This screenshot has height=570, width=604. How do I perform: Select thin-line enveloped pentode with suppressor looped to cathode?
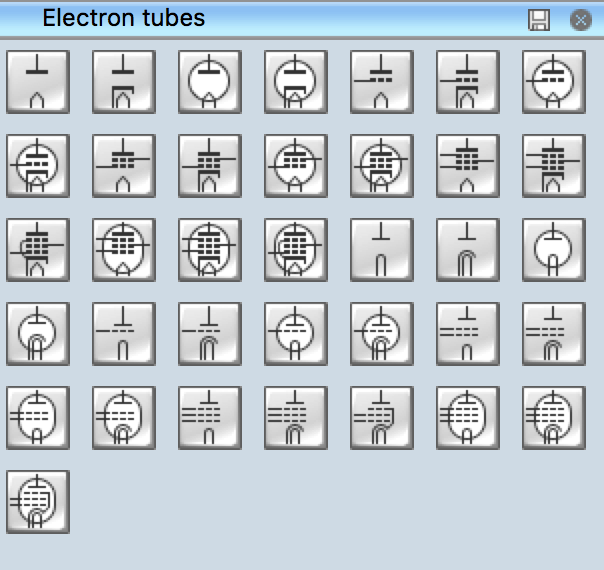pos(38,501)
